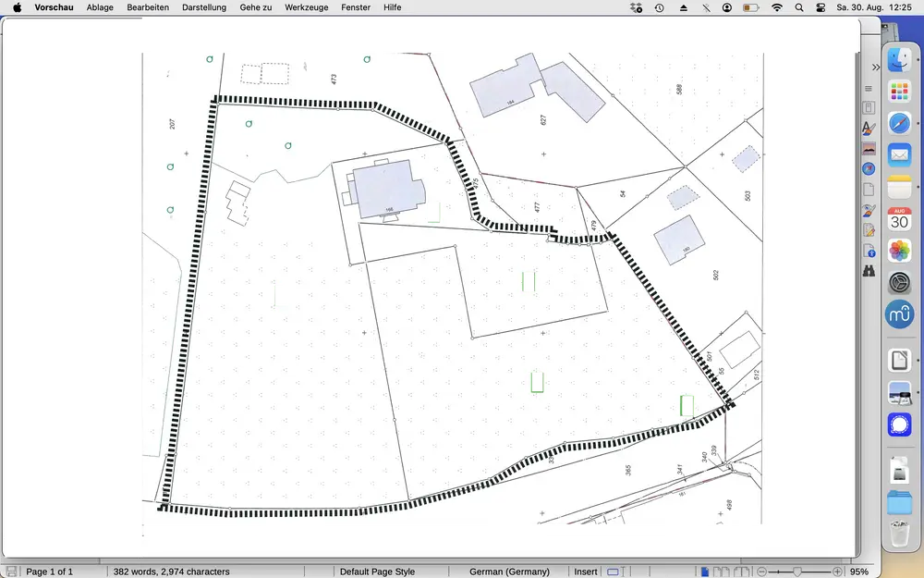
Task: Open sidebar settings hamburger menu
Action: [869, 89]
